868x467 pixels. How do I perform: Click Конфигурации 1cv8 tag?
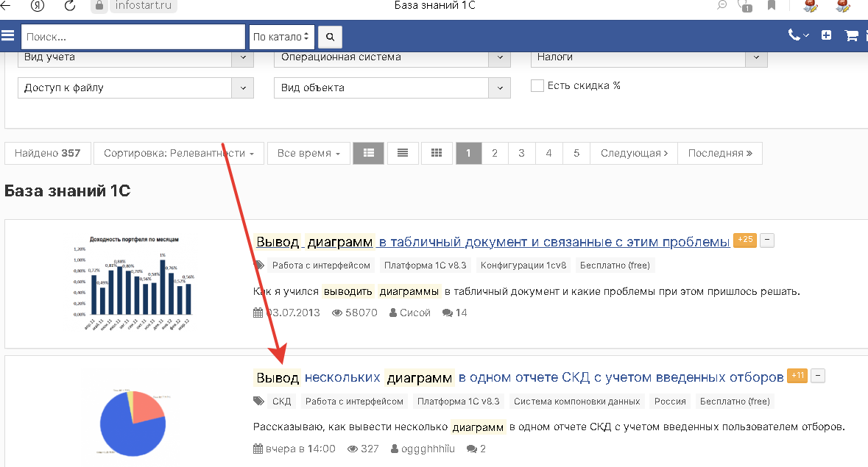[x=523, y=265]
